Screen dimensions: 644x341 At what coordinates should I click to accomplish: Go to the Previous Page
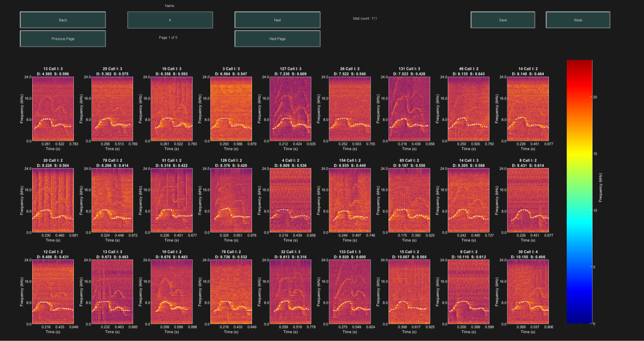click(x=63, y=39)
